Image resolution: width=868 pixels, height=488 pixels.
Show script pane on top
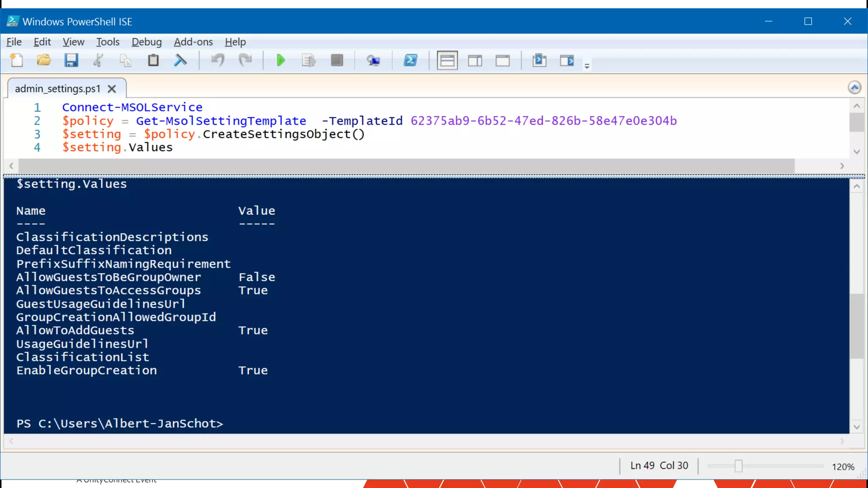click(x=447, y=61)
